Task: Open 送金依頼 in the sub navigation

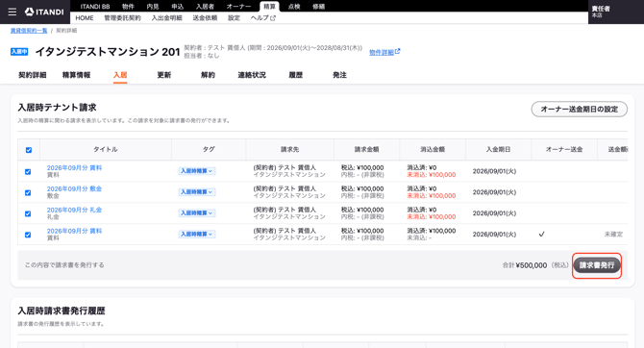Action: [x=205, y=18]
